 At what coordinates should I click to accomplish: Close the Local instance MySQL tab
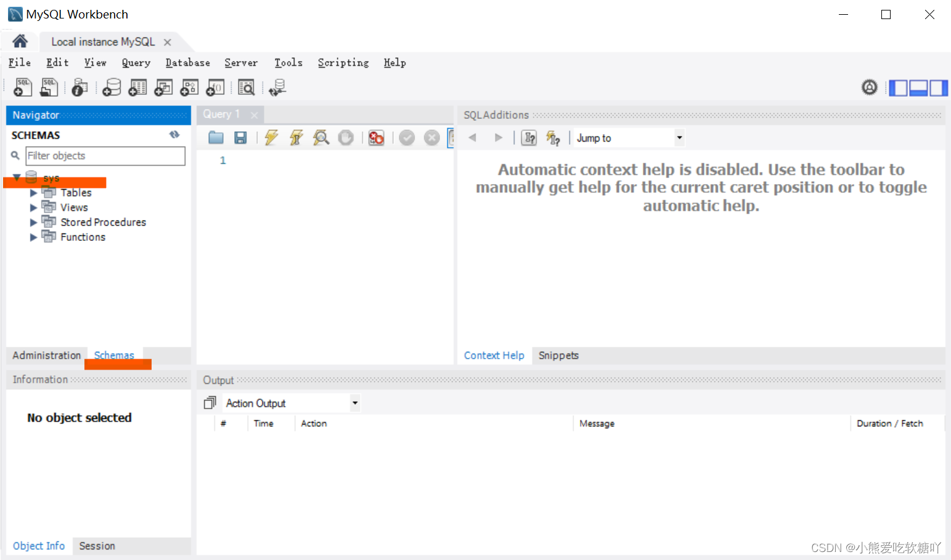167,42
